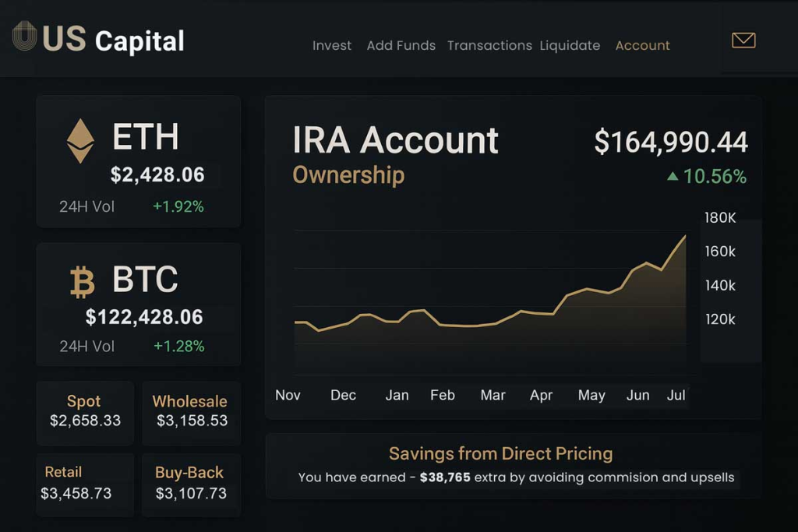
Task: Go to Add Funds page
Action: (x=401, y=45)
